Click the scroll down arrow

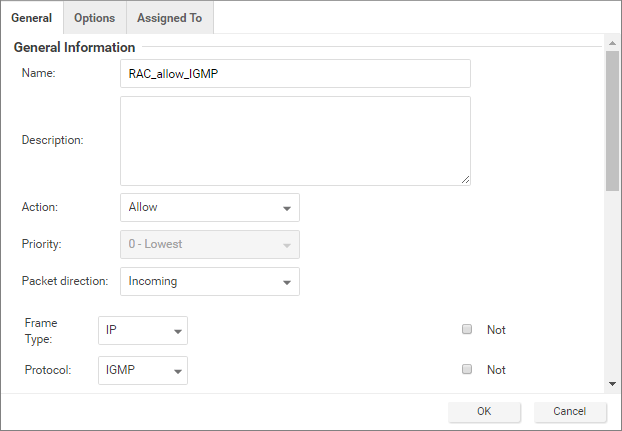click(612, 383)
